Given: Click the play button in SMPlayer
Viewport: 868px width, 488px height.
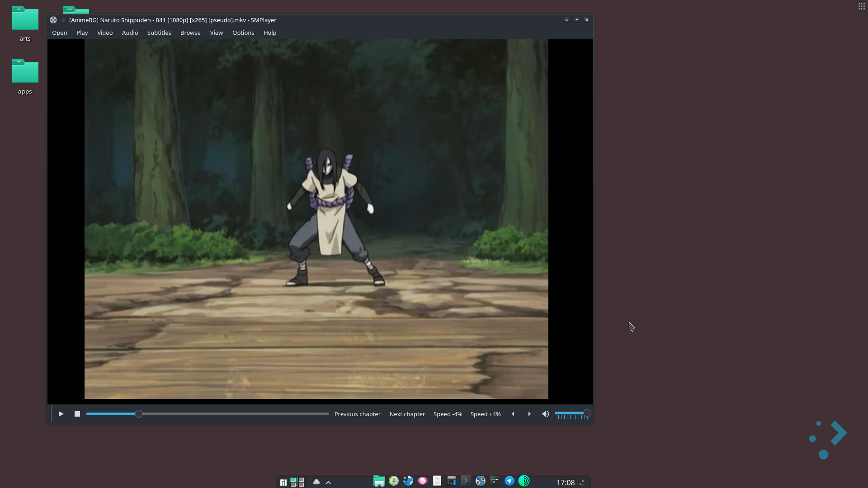Looking at the screenshot, I should (61, 414).
